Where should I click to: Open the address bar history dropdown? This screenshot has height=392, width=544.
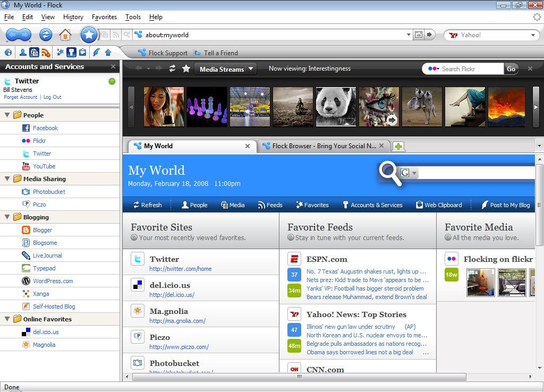point(409,35)
